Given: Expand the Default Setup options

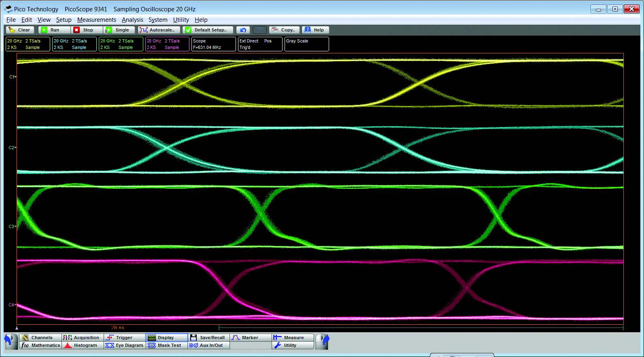Looking at the screenshot, I should tap(207, 30).
